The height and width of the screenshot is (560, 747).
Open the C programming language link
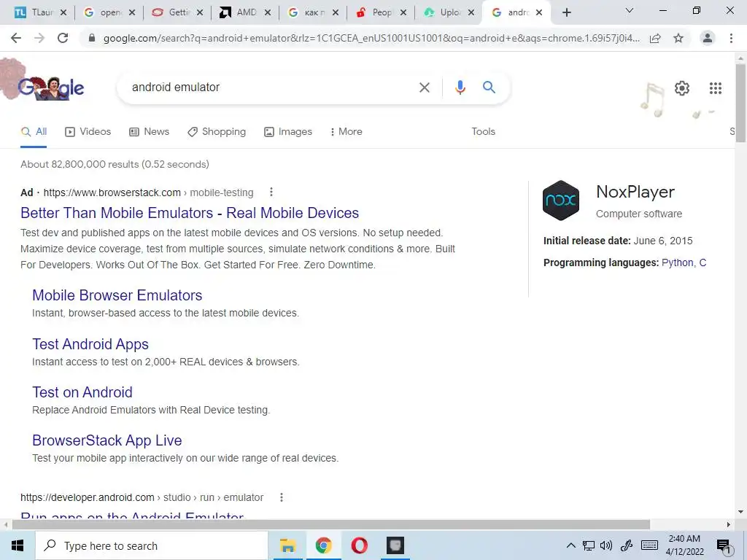pyautogui.click(x=703, y=262)
